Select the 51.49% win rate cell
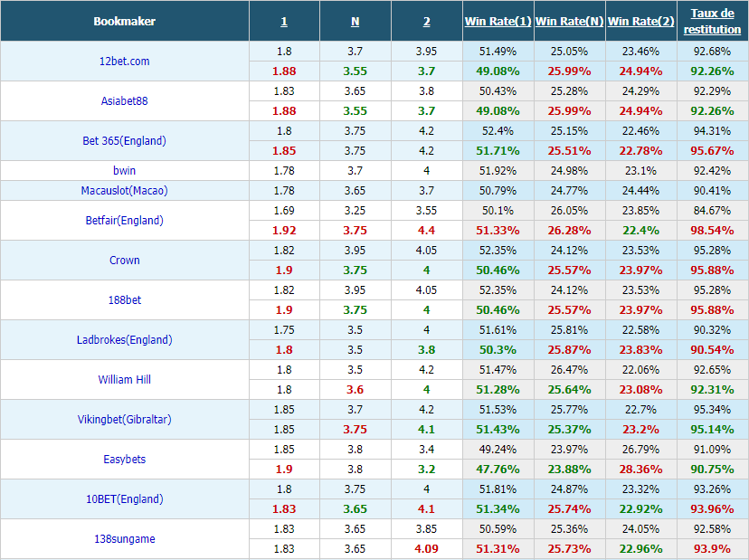749x560 pixels. pyautogui.click(x=498, y=52)
